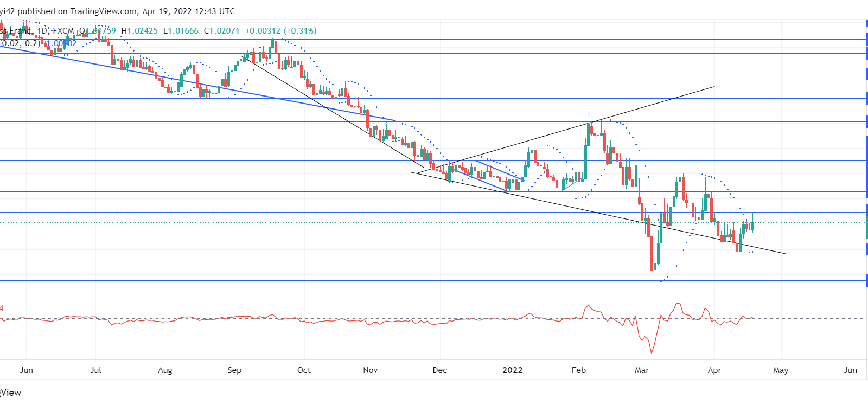Click the high value "H1.02425"

click(x=139, y=31)
